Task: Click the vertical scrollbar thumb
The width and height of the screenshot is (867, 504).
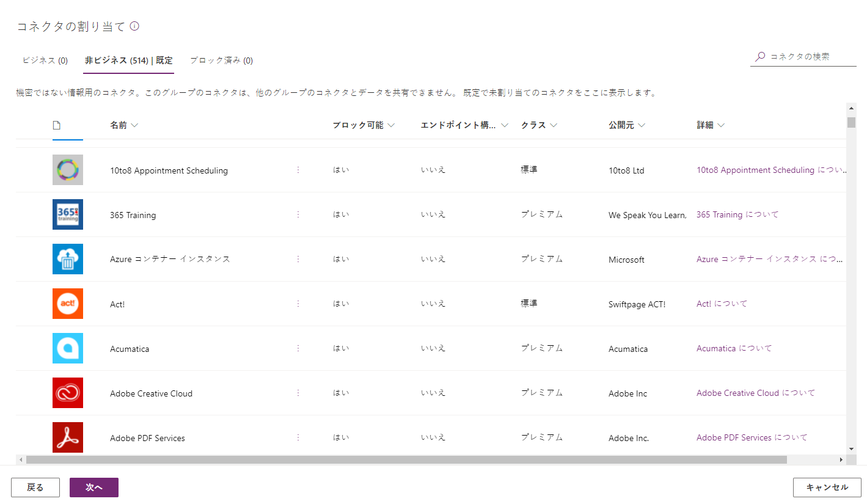Action: [851, 122]
